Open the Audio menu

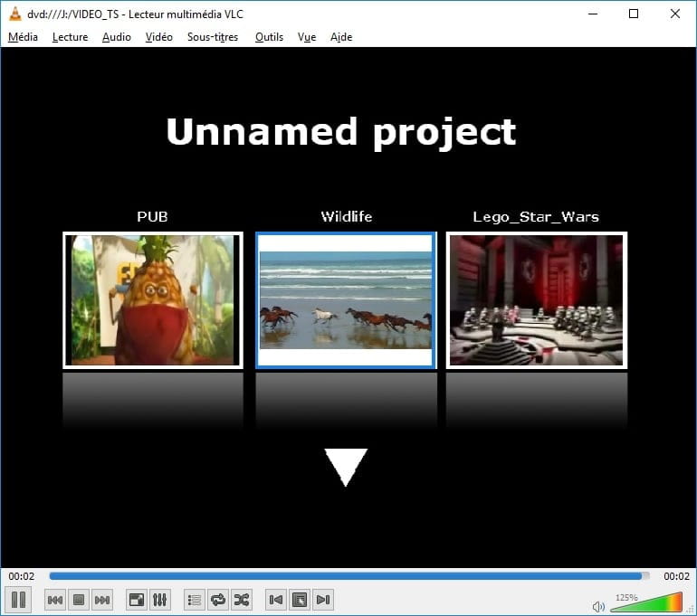click(x=117, y=37)
